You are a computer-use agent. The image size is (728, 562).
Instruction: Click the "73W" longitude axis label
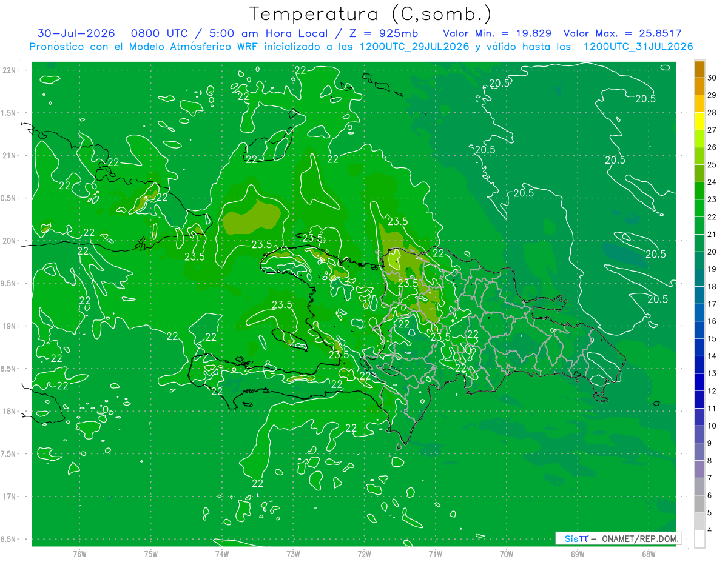point(293,554)
